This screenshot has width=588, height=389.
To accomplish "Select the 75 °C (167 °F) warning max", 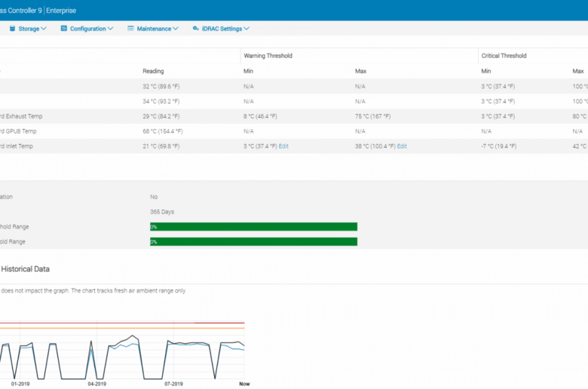I will [372, 116].
